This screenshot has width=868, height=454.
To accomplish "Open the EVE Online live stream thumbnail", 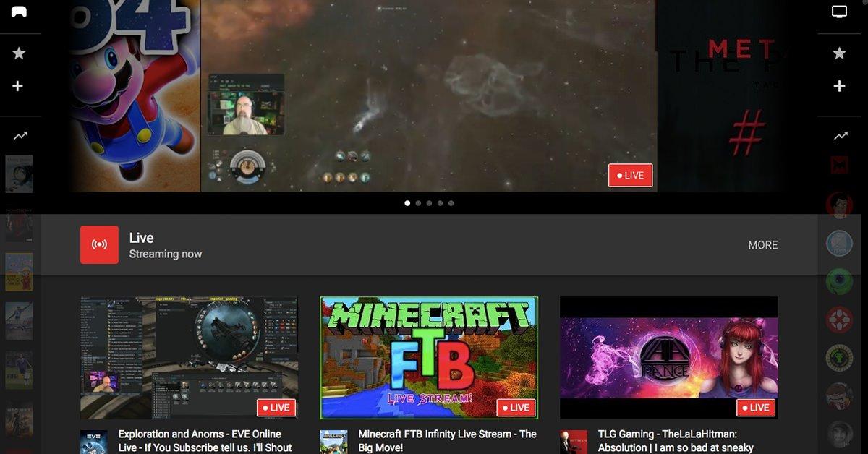I will pyautogui.click(x=189, y=358).
